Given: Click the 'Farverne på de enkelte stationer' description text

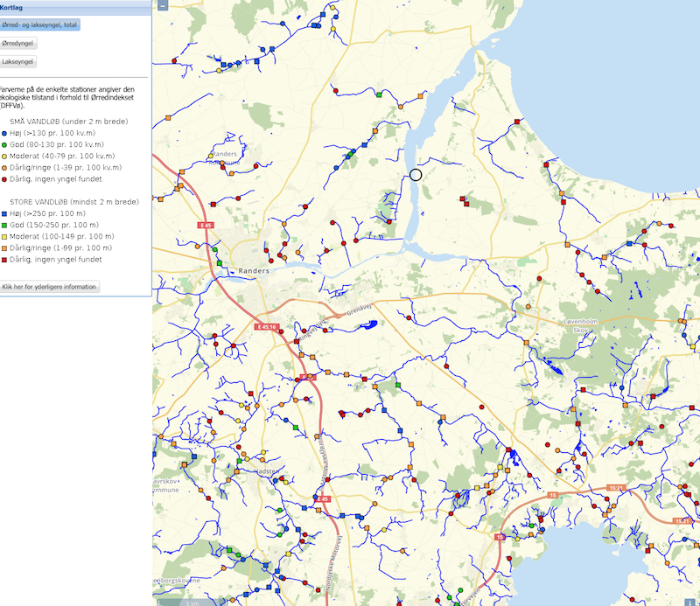Looking at the screenshot, I should click(x=67, y=97).
